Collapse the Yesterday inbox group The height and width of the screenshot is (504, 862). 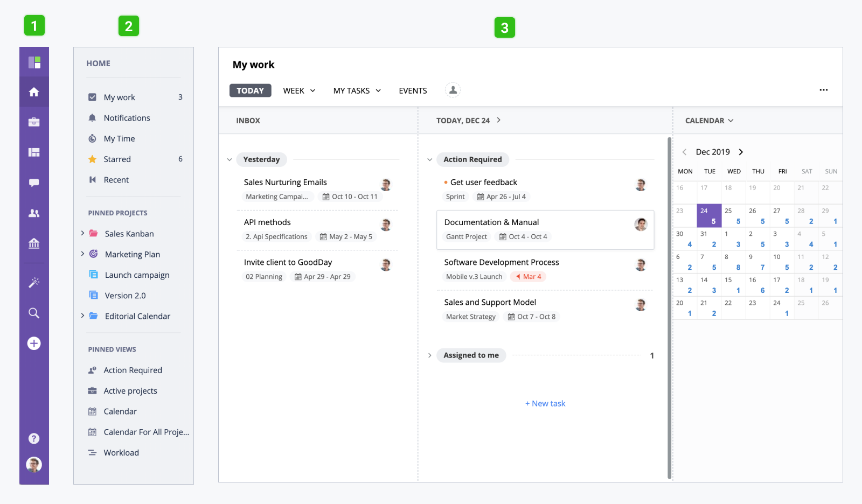point(230,159)
